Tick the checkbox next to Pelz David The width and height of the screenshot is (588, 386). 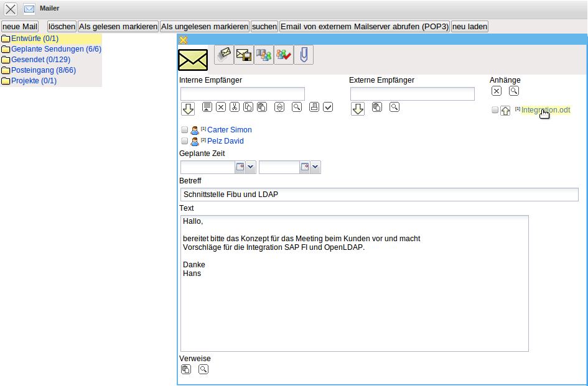(x=184, y=141)
